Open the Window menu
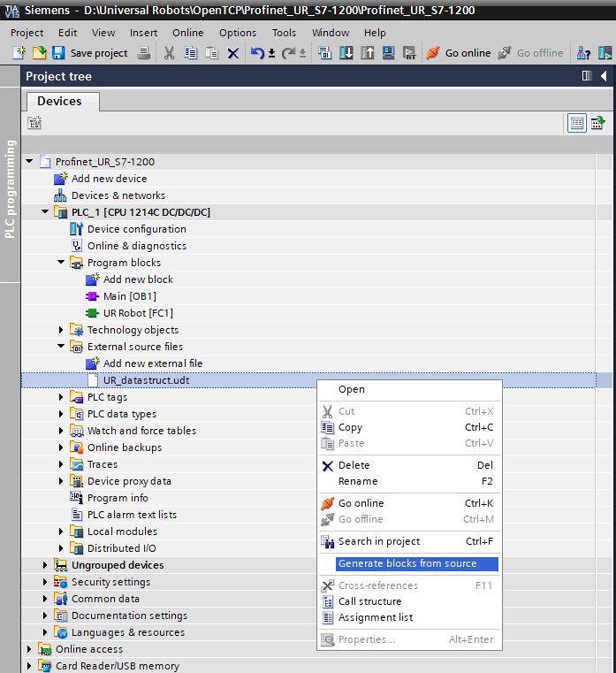The width and height of the screenshot is (616, 673). [331, 33]
